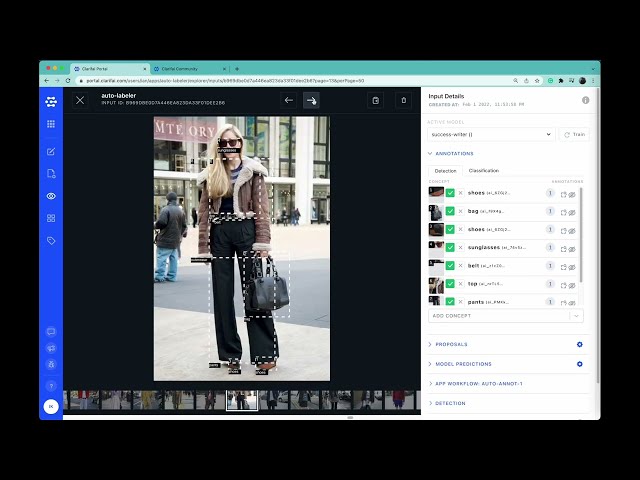Click the Train button

[574, 134]
